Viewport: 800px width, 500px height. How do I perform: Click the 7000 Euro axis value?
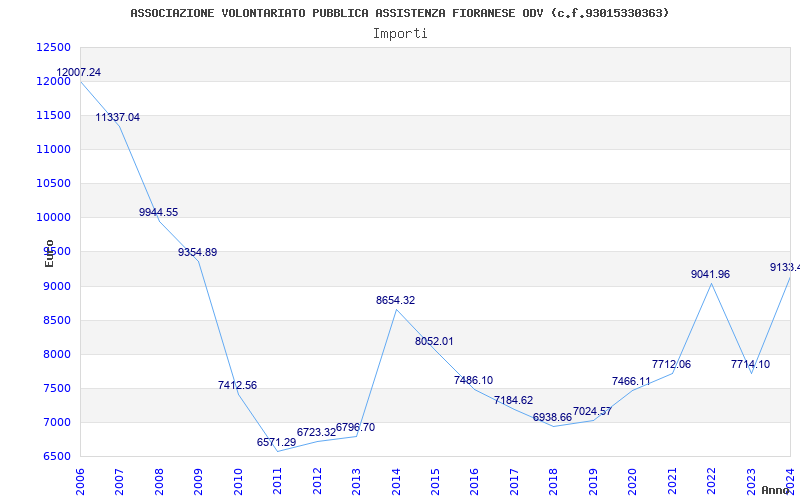[x=56, y=422]
